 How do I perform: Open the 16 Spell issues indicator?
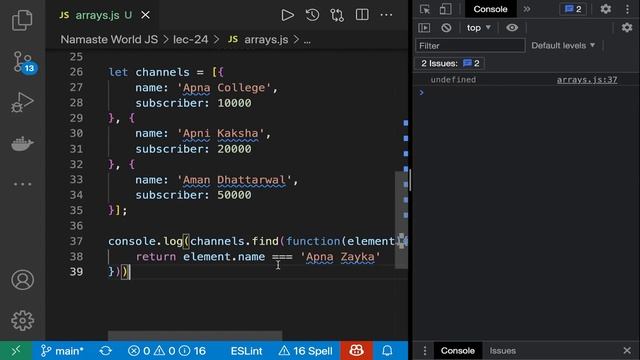pyautogui.click(x=305, y=351)
